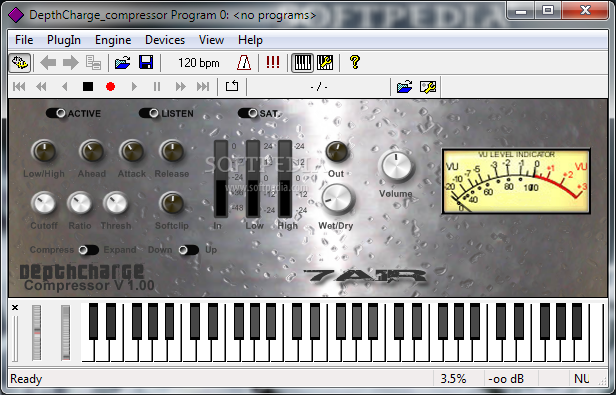The image size is (616, 395).
Task: Click the VU level indicator display
Action: point(516,181)
